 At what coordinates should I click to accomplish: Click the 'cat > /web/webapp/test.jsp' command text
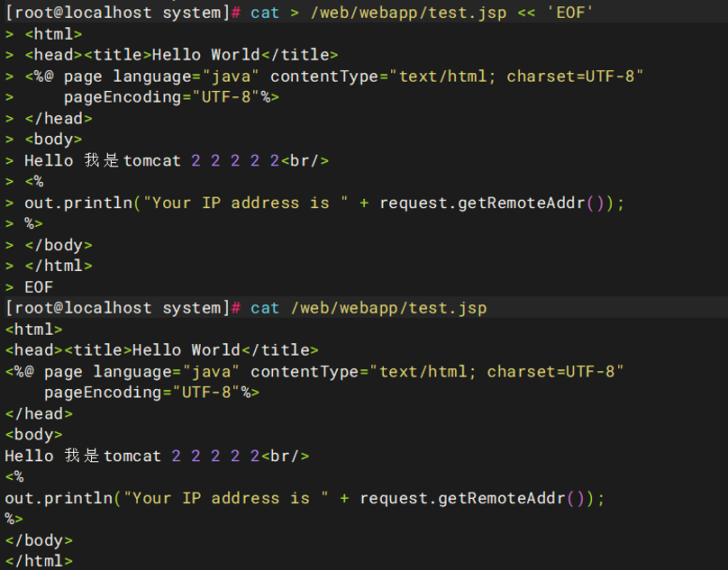[x=378, y=13]
